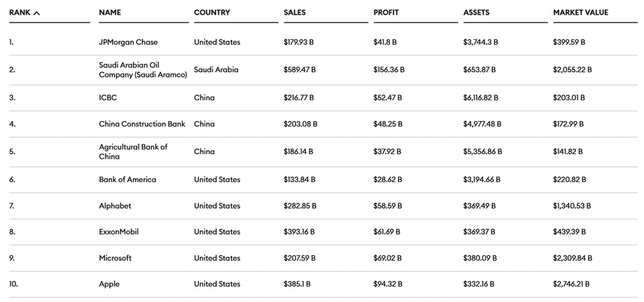The width and height of the screenshot is (644, 302).
Task: Click Saudi Arabia country cell
Action: click(x=216, y=69)
